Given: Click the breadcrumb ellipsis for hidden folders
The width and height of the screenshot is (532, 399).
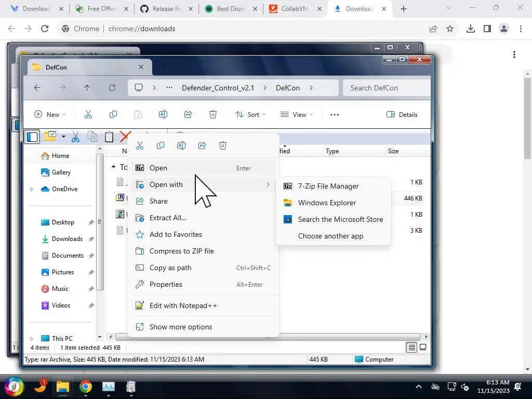Looking at the screenshot, I should [x=169, y=88].
